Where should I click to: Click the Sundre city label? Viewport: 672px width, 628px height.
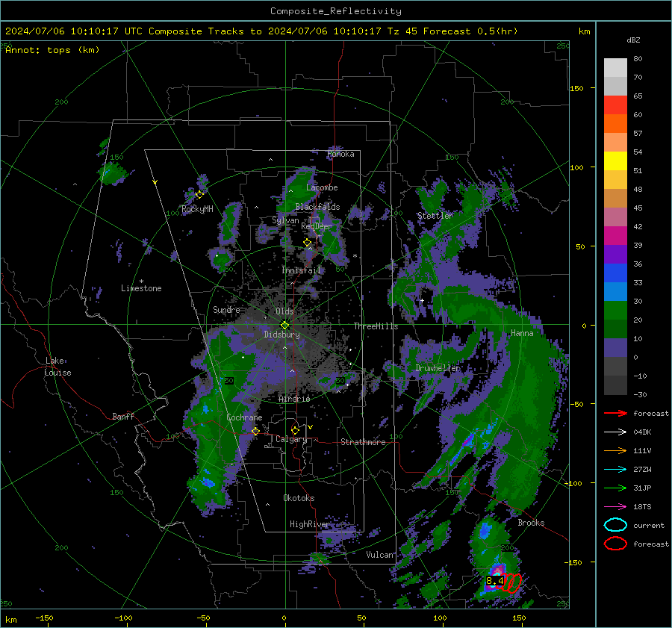[x=226, y=309]
